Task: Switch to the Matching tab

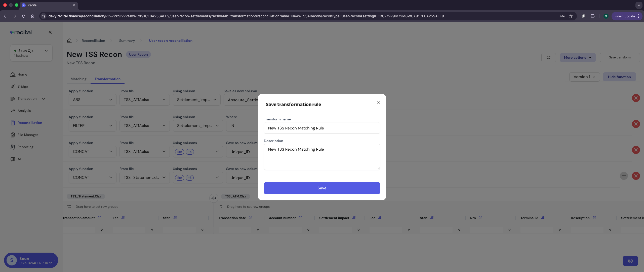Action: pyautogui.click(x=78, y=79)
